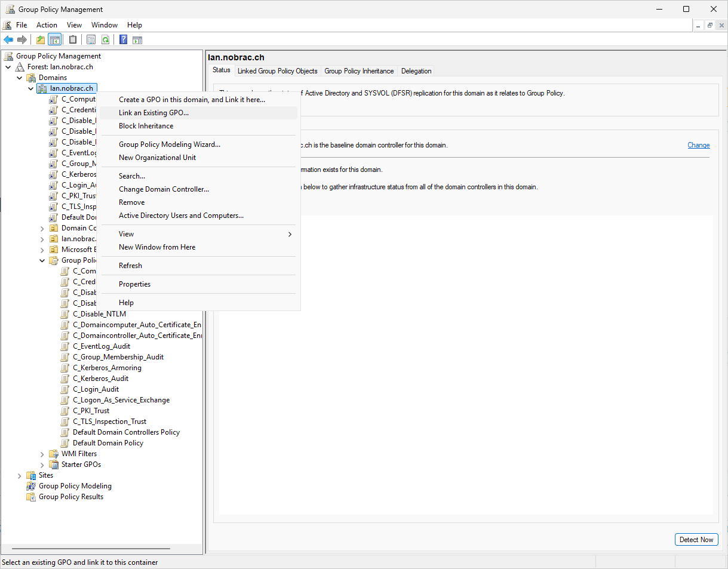This screenshot has height=569, width=728.
Task: Collapse the Group Policy Objects node
Action: (42, 260)
